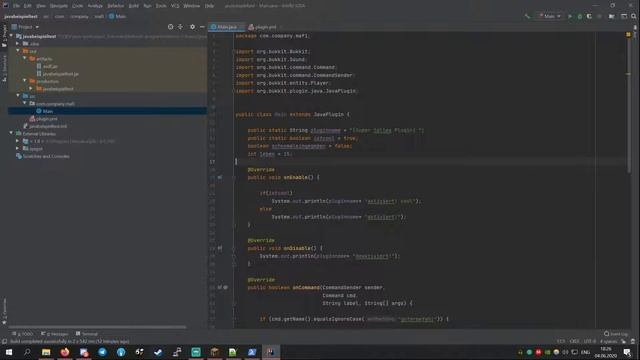Click the javabeispieltest breadcrumb
The width and height of the screenshot is (640, 360).
point(20,16)
